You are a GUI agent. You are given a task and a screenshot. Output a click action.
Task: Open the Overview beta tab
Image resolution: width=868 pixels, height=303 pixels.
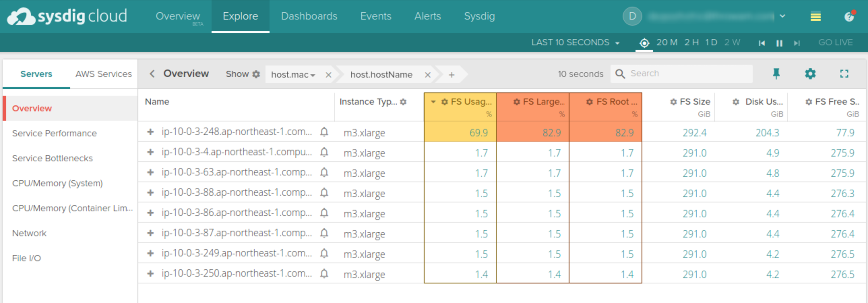coord(178,17)
